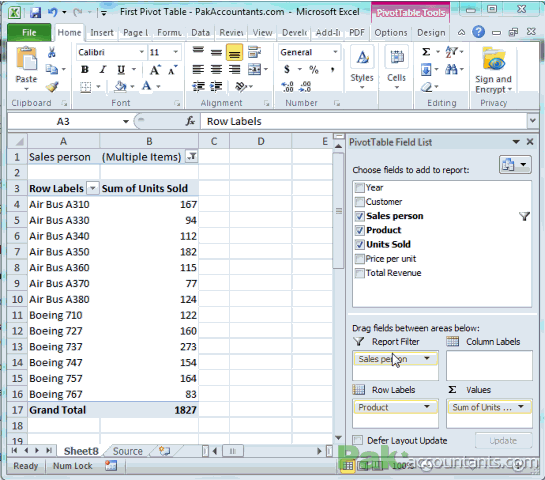Open the field list layout dropdown
545x480 pixels.
[515, 164]
